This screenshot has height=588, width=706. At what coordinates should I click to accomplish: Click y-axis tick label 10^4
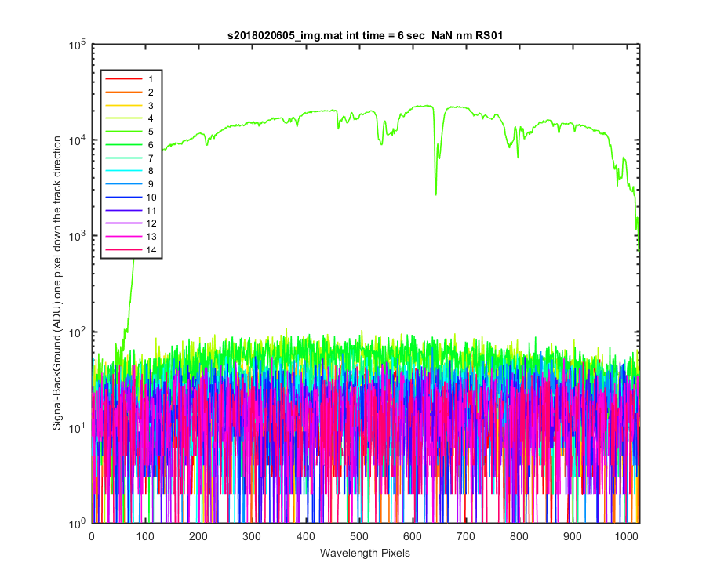coord(77,141)
